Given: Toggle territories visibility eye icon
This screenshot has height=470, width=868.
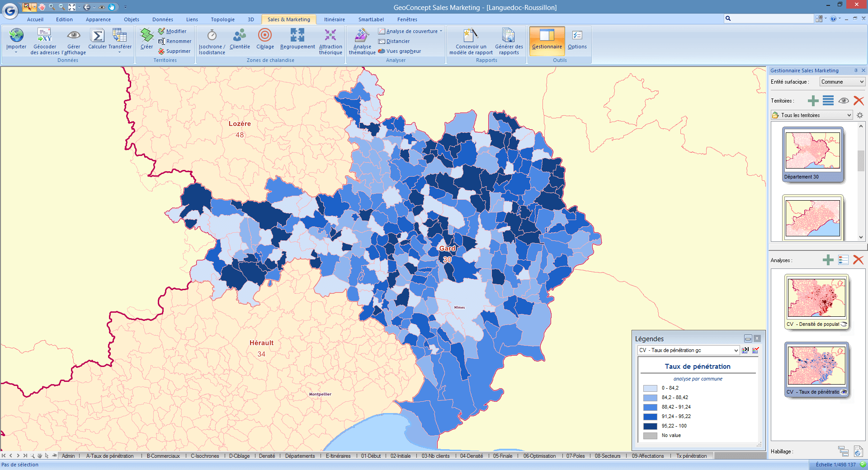Looking at the screenshot, I should [x=843, y=101].
